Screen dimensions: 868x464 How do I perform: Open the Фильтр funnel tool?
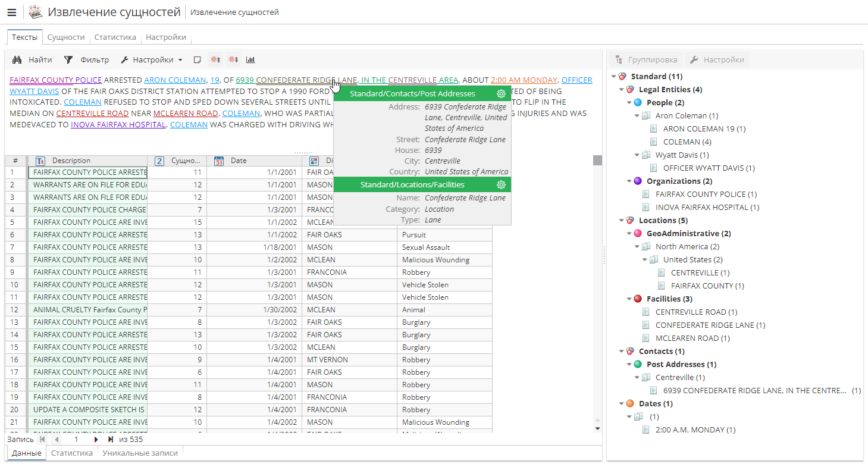click(87, 59)
